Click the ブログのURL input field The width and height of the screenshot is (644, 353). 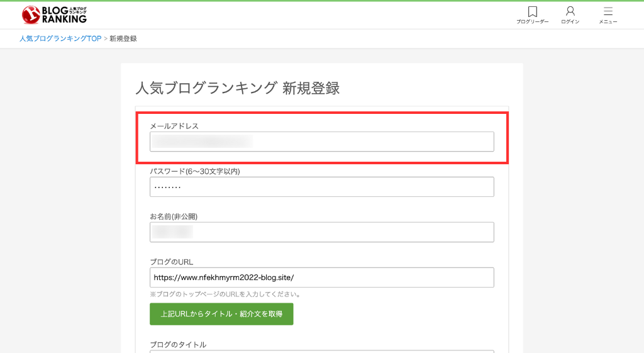321,277
